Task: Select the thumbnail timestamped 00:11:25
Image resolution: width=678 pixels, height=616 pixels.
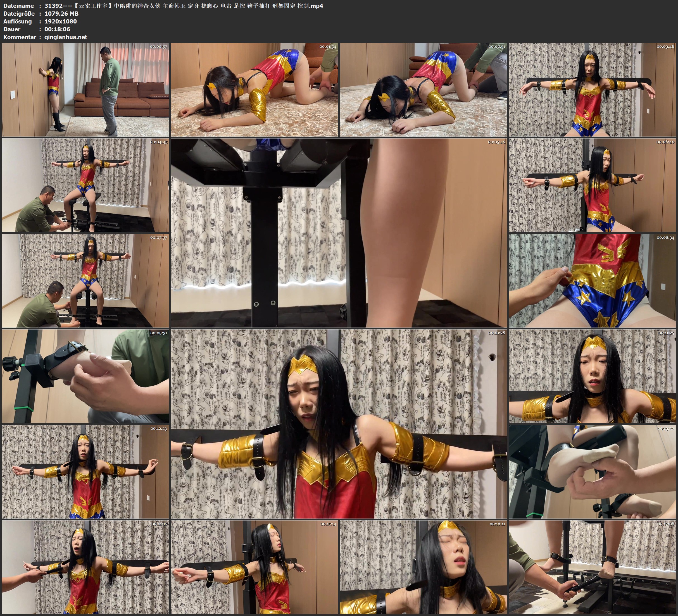Action: (x=592, y=376)
